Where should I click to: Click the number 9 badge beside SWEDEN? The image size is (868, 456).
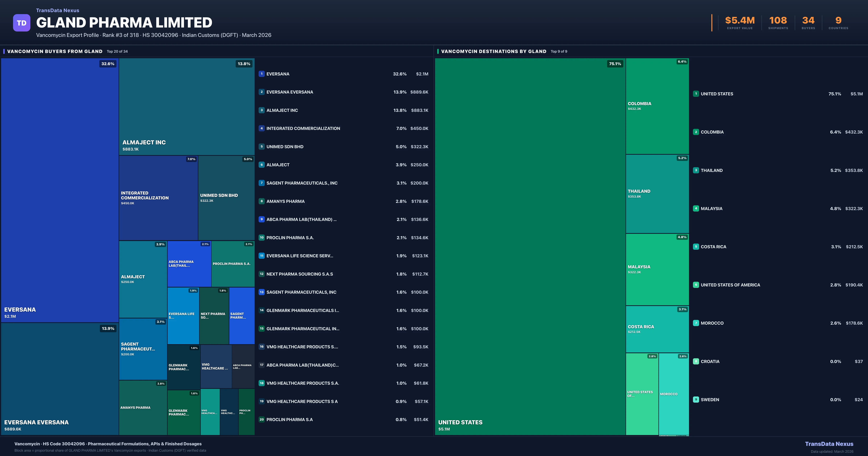[x=696, y=399]
